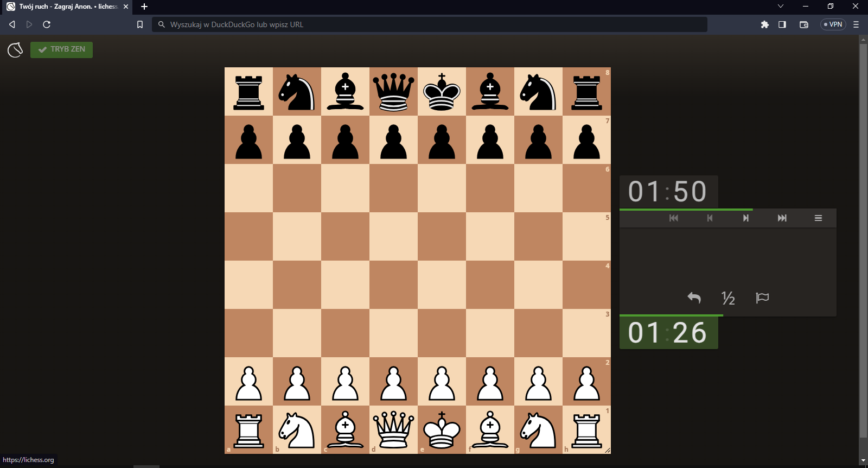Close the lichess browser tab
Viewport: 868px width, 468px height.
point(126,7)
